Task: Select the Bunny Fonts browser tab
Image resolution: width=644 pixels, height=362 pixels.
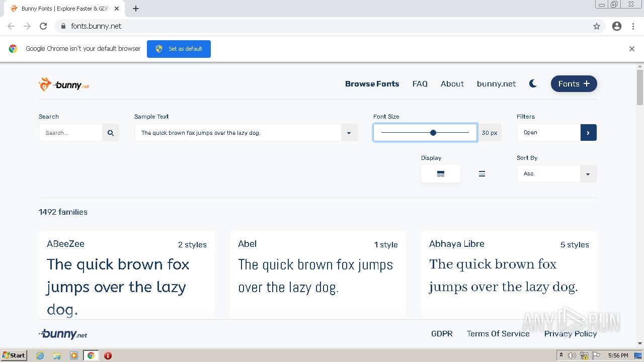Action: pos(64,9)
